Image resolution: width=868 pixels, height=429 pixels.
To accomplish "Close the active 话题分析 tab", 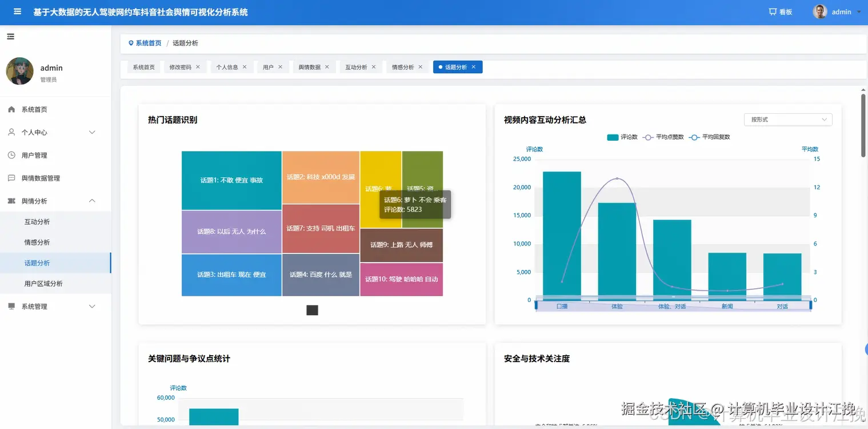I will pos(474,67).
